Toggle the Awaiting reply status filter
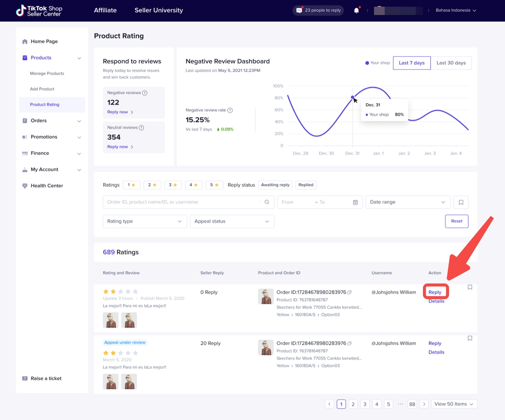The image size is (505, 420). 275,185
